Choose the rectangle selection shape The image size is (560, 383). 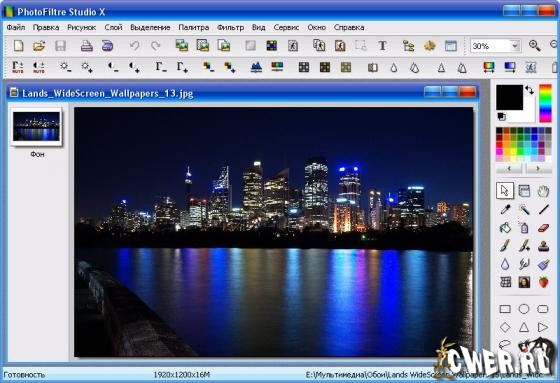point(505,309)
